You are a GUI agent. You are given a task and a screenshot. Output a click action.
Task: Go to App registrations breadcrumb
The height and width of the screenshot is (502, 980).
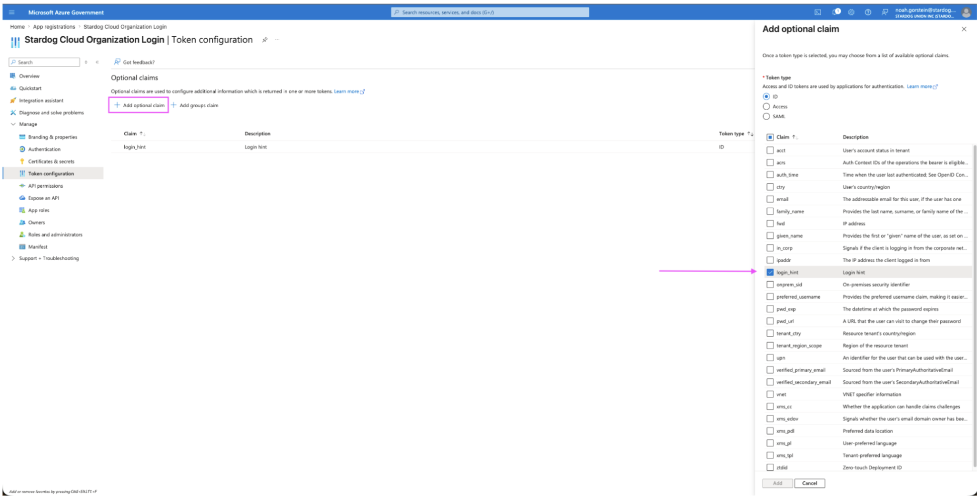pyautogui.click(x=54, y=27)
